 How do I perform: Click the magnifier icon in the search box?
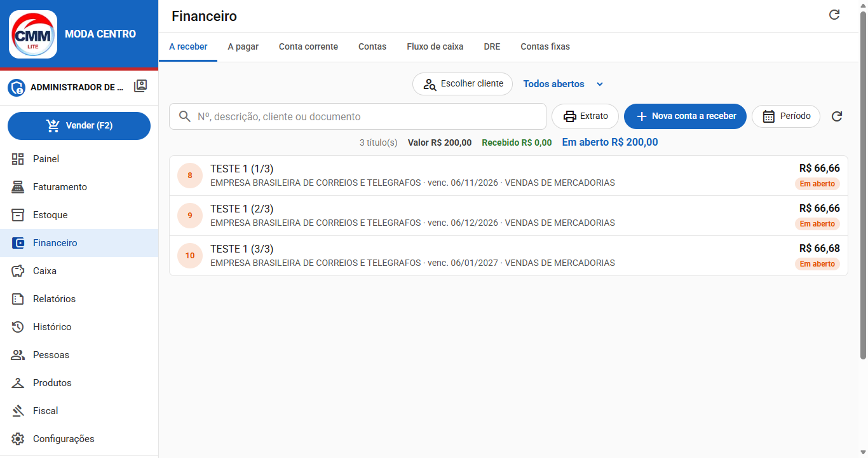(x=185, y=116)
